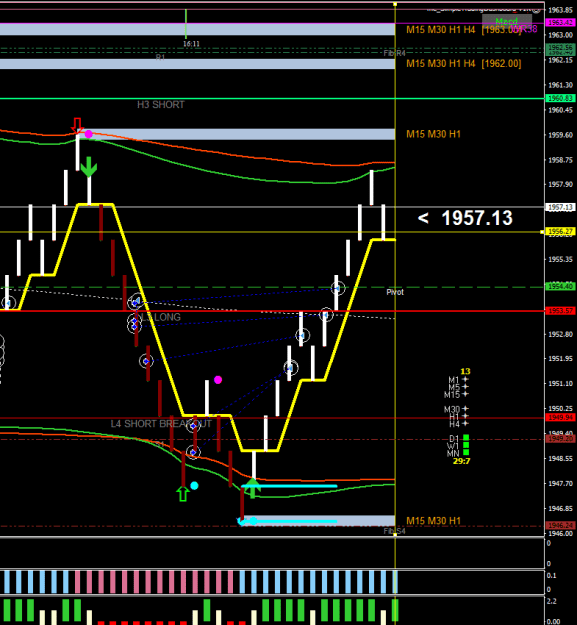Click the cyan dot on lower cyan line

(x=253, y=521)
